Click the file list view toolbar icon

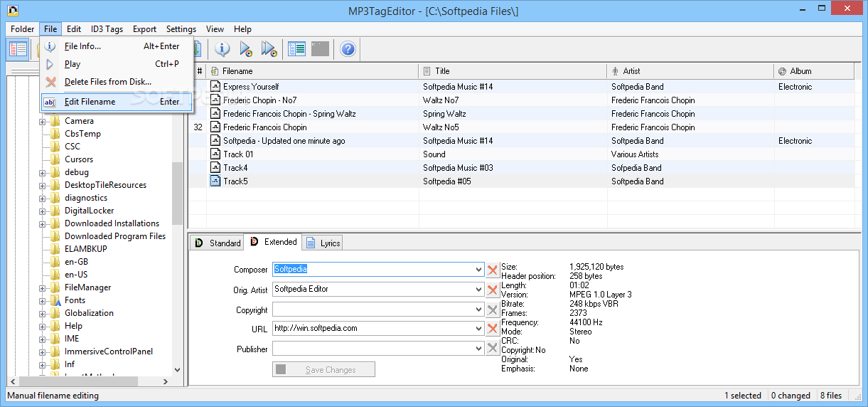click(x=296, y=49)
